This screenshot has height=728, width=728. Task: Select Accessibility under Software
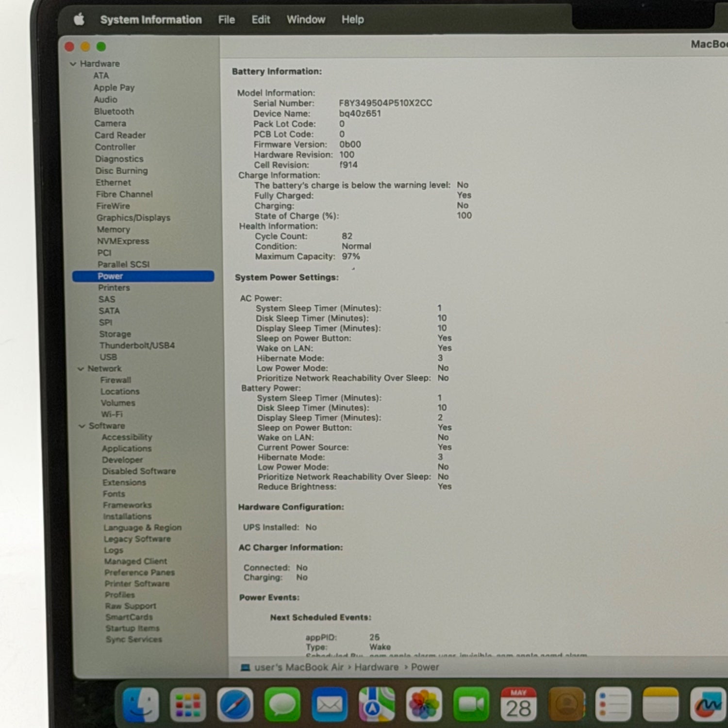pyautogui.click(x=127, y=437)
